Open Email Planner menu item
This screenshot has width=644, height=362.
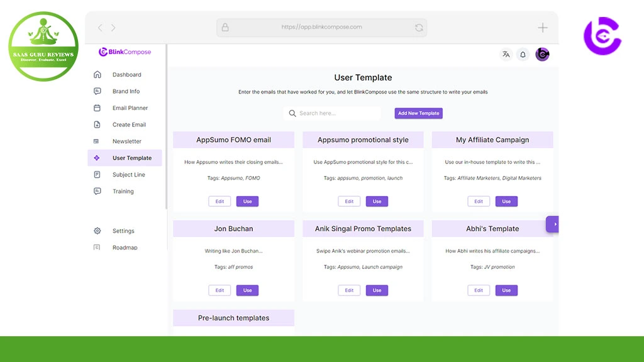click(130, 108)
